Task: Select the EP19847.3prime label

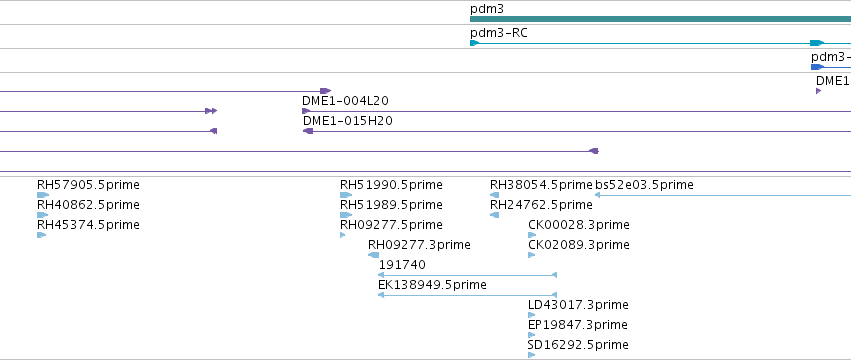Action: click(578, 325)
